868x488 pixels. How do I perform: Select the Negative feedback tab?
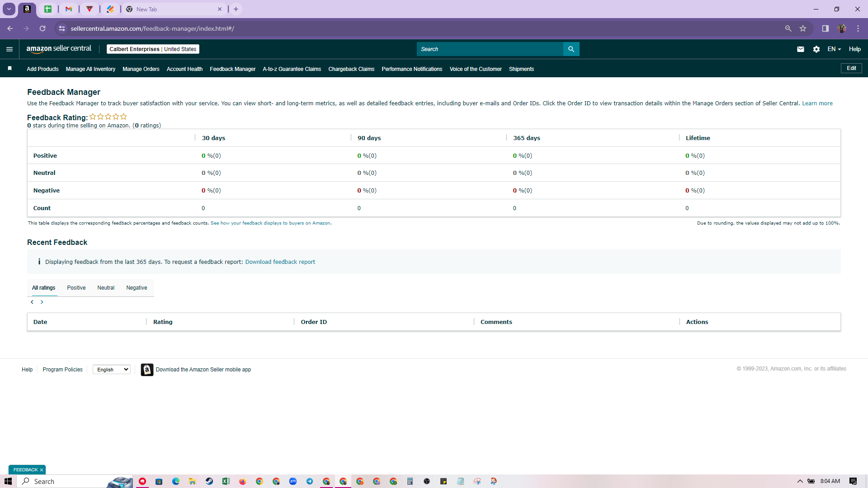[x=137, y=288]
